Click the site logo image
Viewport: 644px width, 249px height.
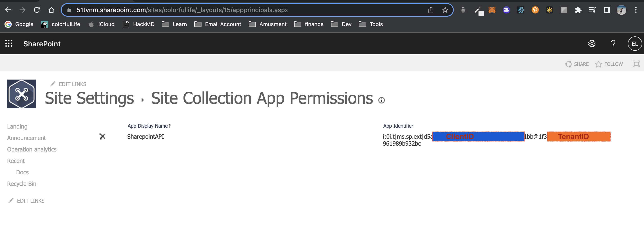click(x=22, y=94)
